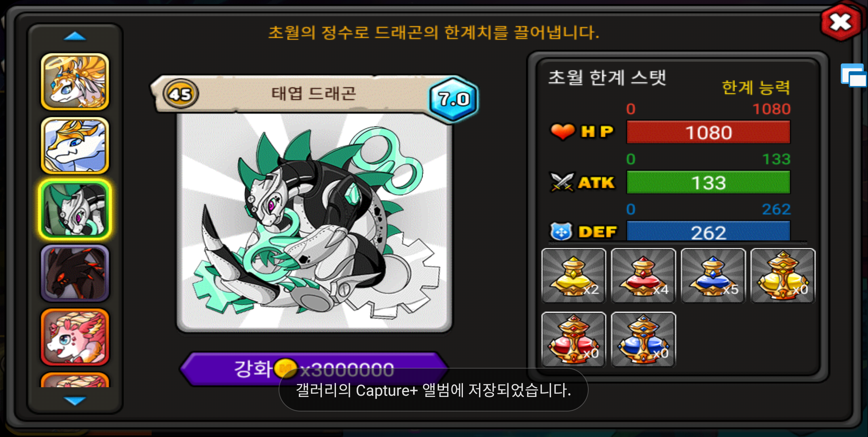This screenshot has width=868, height=437.
Task: Choose the golden-maned white dragon portrait
Action: [x=75, y=82]
